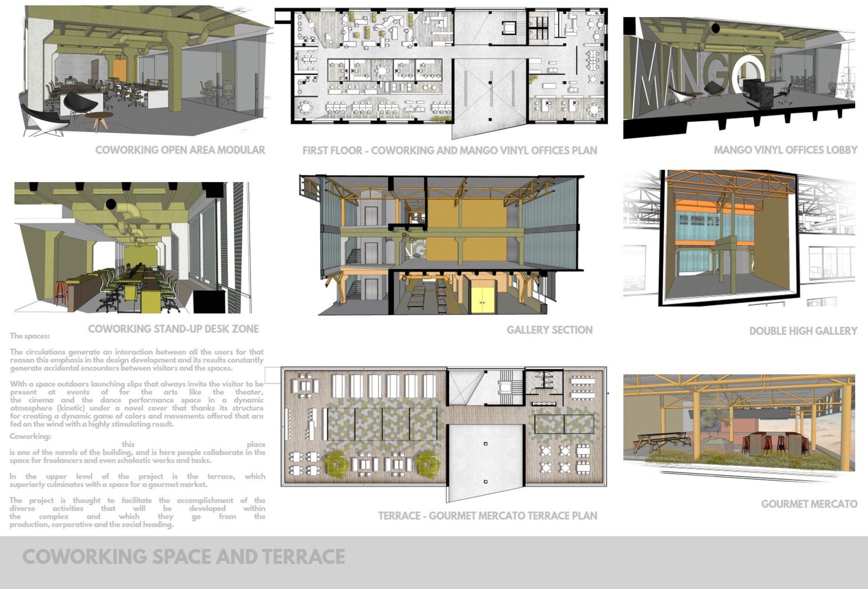The width and height of the screenshot is (868, 589).
Task: Click the coworking open area modular rendering
Action: point(146,71)
